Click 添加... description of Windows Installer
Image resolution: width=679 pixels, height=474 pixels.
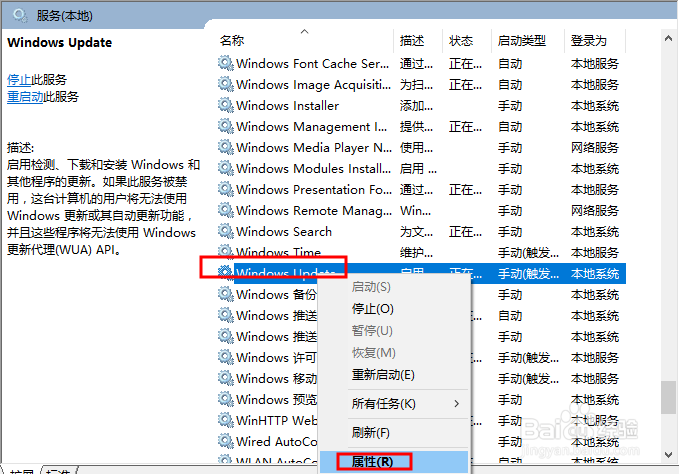[x=416, y=106]
